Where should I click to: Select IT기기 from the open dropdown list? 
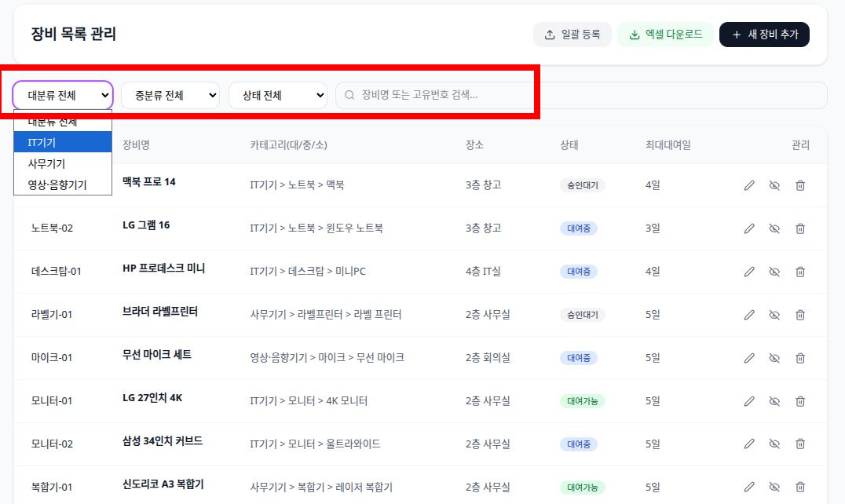tap(63, 142)
